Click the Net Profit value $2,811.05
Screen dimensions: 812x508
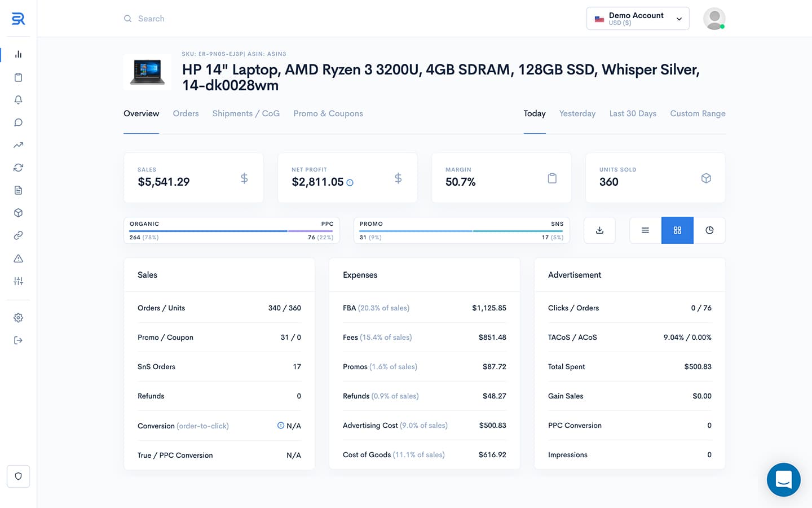317,182
